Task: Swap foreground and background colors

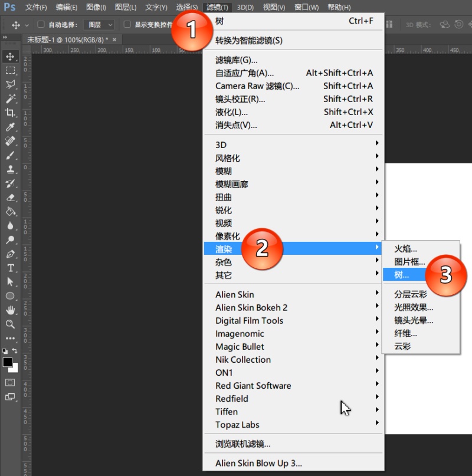Action: [x=15, y=350]
